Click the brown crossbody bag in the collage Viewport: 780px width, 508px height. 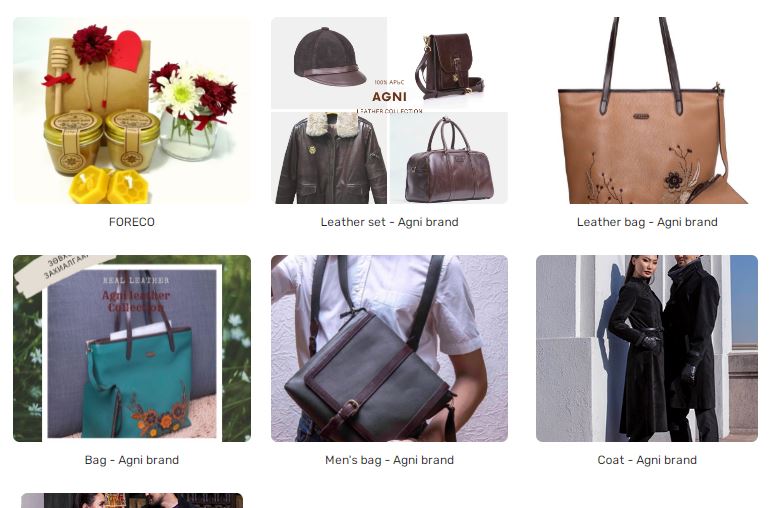448,65
